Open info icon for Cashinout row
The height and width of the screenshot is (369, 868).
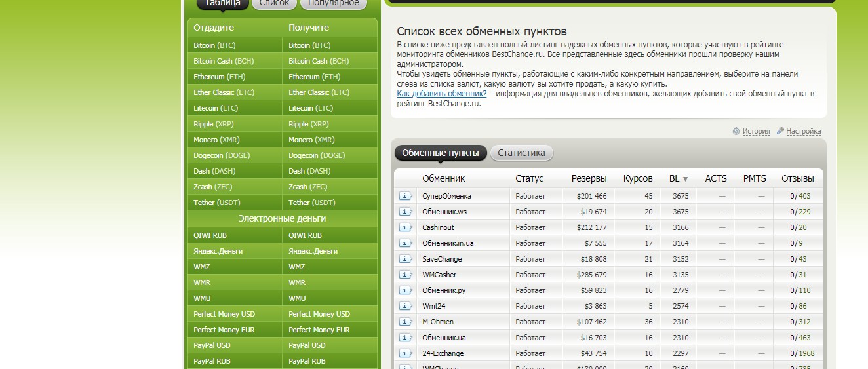406,227
